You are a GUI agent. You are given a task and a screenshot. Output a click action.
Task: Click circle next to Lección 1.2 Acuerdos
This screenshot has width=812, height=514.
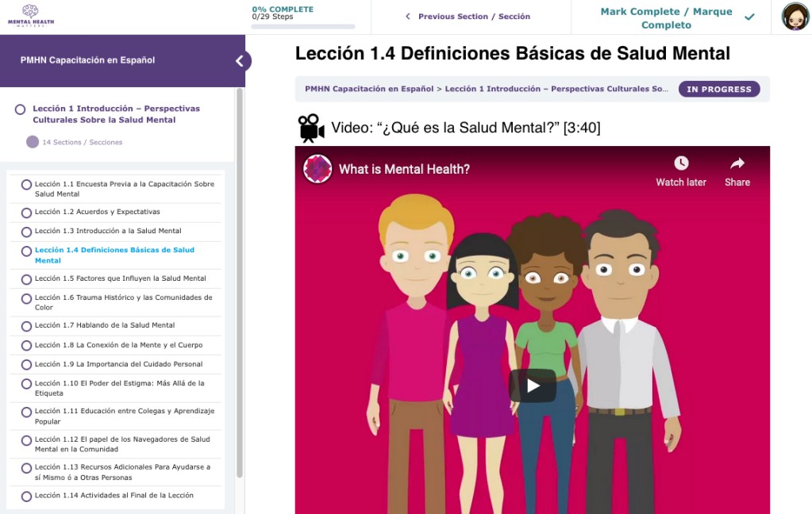27,213
